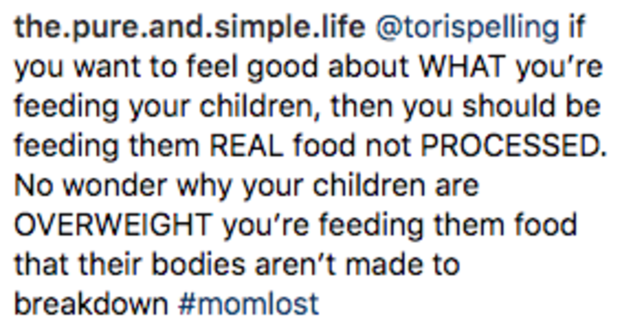The height and width of the screenshot is (330, 644).
Task: Click the word not before PROCESSED
Action: tap(388, 147)
